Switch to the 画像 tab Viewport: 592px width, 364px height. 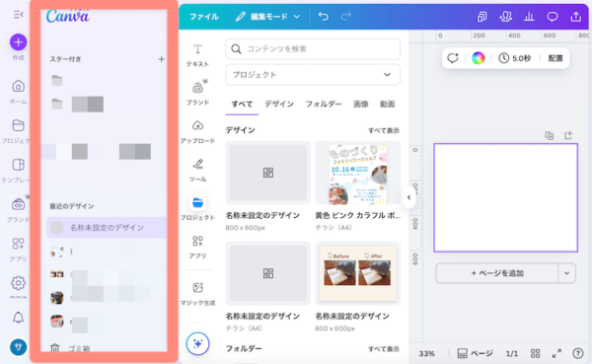coord(361,104)
